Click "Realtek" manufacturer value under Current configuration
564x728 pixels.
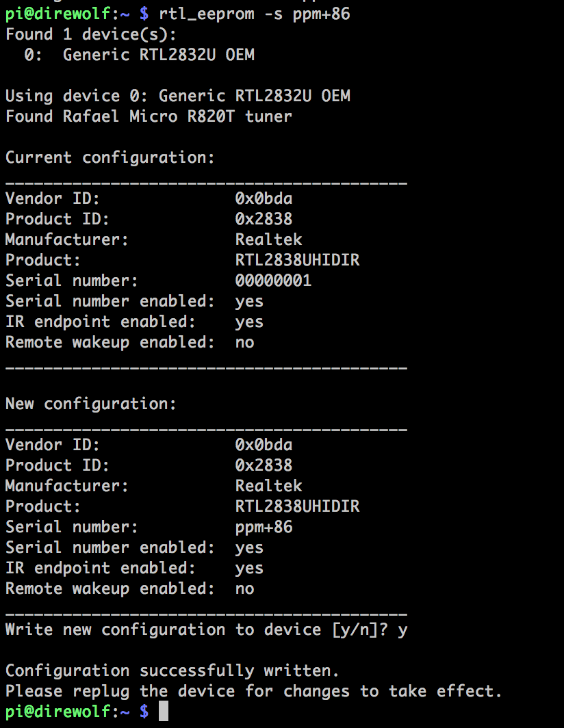268,239
